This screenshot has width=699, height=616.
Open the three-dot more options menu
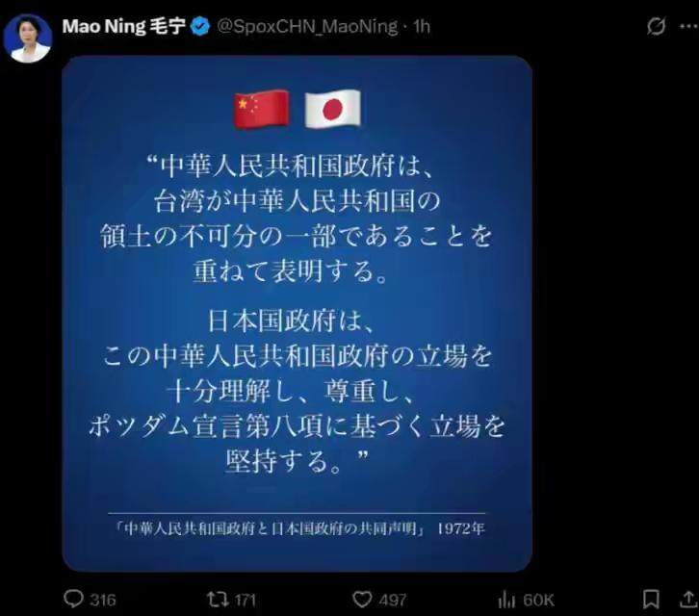(x=688, y=26)
